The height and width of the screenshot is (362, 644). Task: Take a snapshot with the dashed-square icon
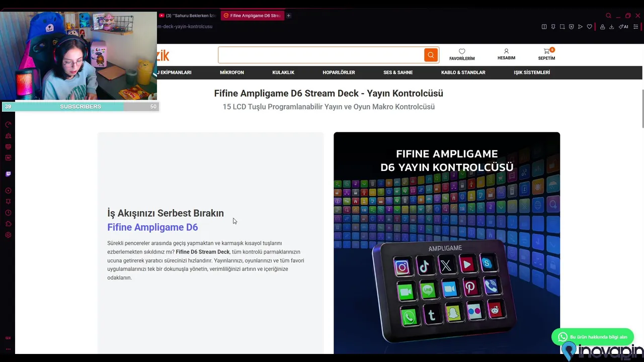tap(562, 27)
